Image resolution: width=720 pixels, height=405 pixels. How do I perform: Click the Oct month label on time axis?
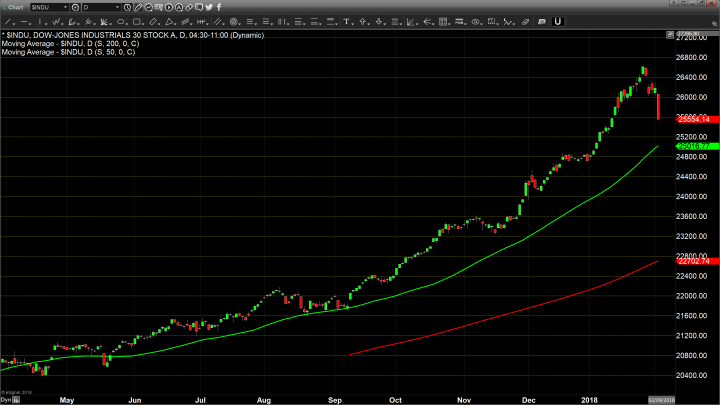tap(395, 400)
